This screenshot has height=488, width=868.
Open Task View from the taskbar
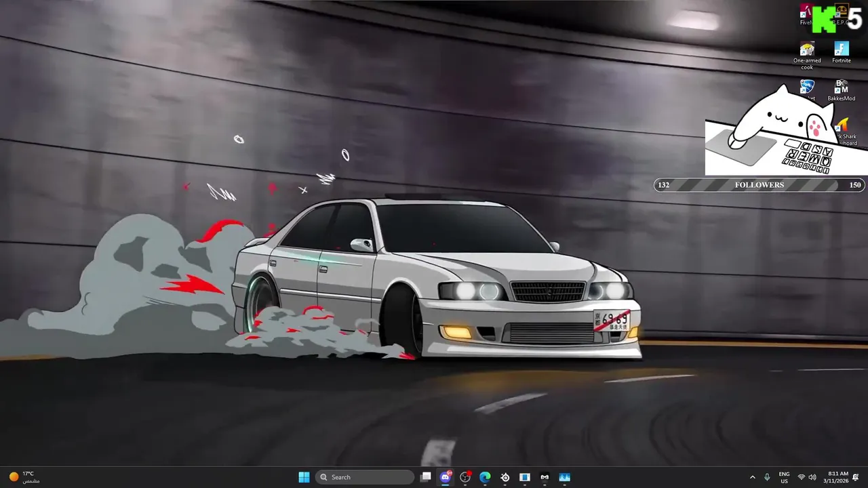click(x=426, y=477)
